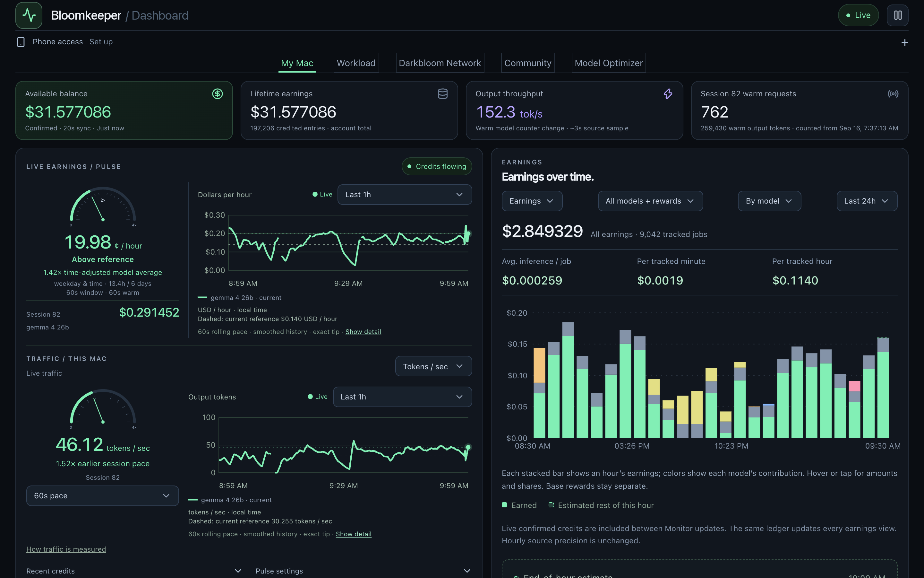Click the Bloomkeeper pulse logo icon
Viewport: 924px width, 578px height.
point(29,15)
